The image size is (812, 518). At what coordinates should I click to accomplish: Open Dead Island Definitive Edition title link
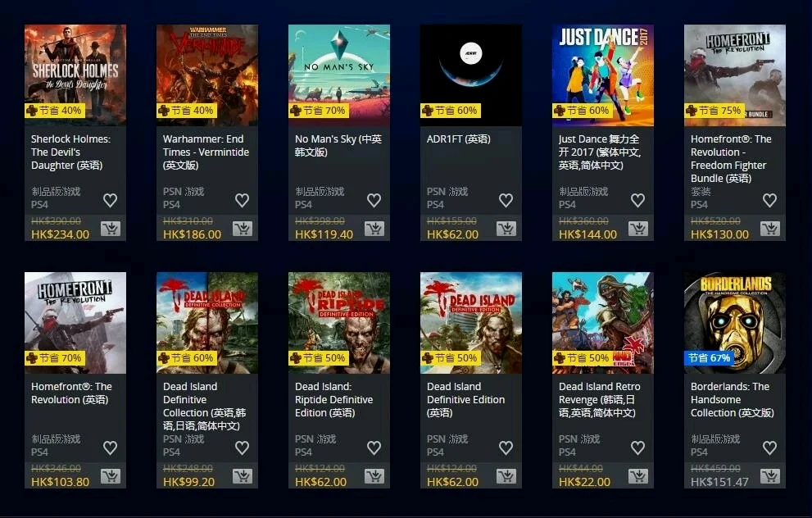[465, 399]
